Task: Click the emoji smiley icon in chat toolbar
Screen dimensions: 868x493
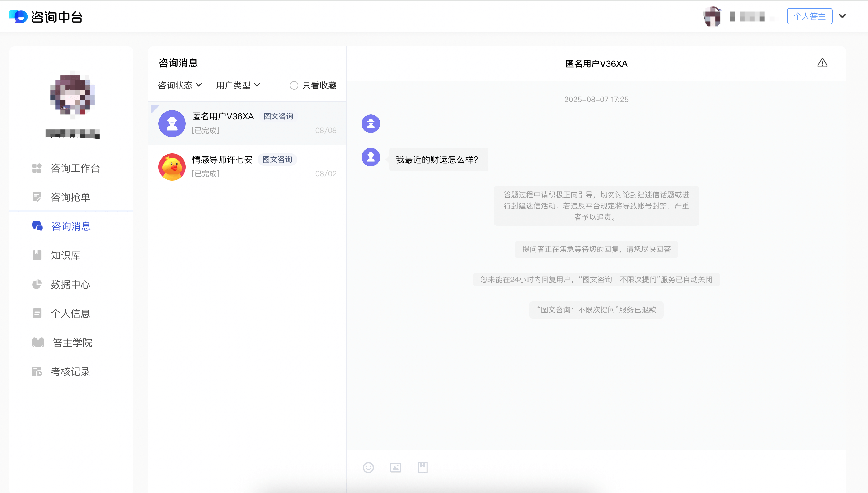Action: pos(368,468)
